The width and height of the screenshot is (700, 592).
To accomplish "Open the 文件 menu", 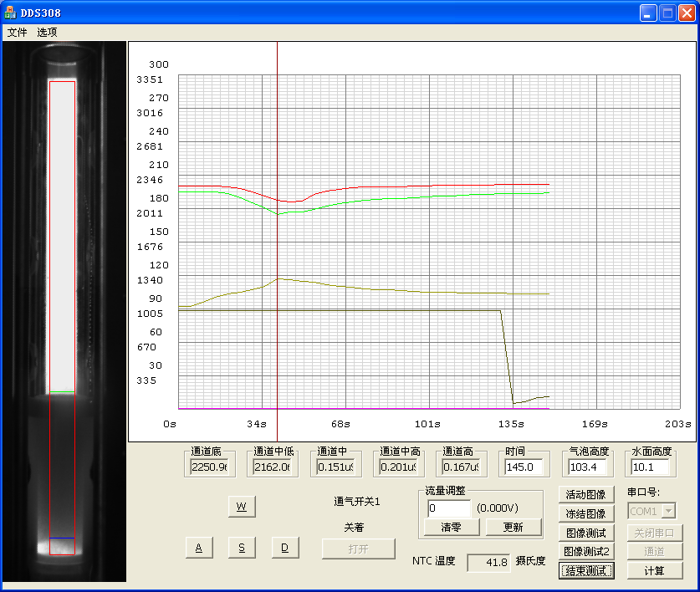I will click(x=18, y=32).
